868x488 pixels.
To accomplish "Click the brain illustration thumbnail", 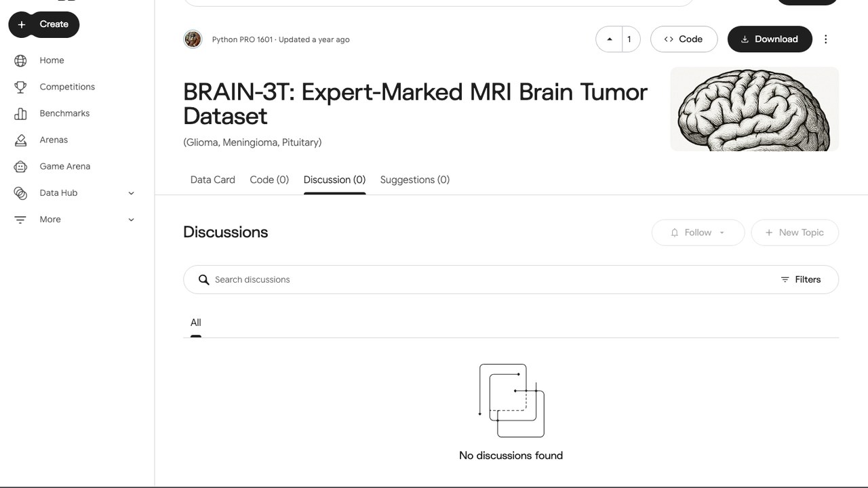I will point(754,109).
